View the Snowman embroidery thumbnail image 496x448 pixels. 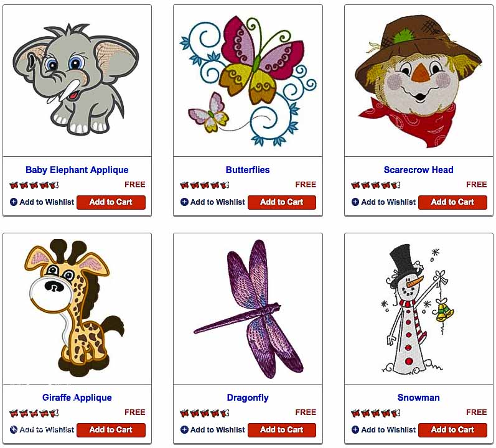point(418,308)
